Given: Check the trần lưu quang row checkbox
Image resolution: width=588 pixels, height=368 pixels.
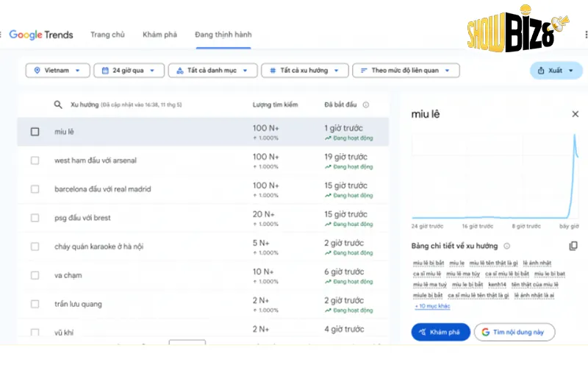Looking at the screenshot, I should (35, 304).
